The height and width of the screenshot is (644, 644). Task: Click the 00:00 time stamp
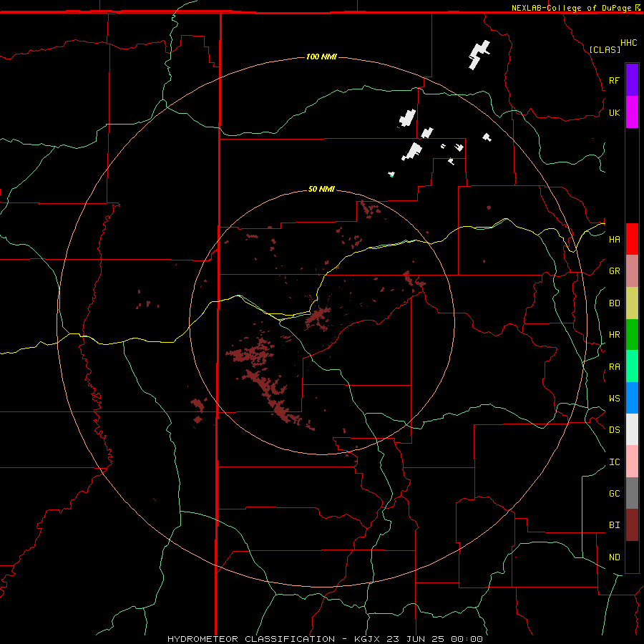[x=467, y=639]
